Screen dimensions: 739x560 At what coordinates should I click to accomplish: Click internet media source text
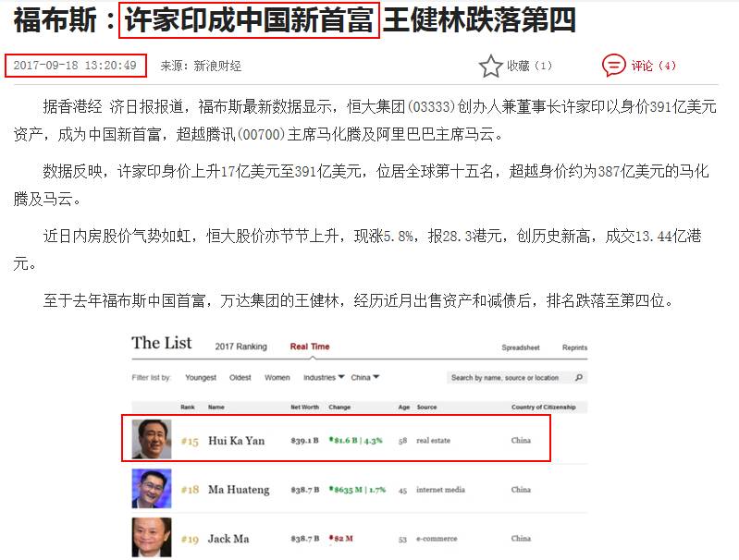[x=440, y=490]
